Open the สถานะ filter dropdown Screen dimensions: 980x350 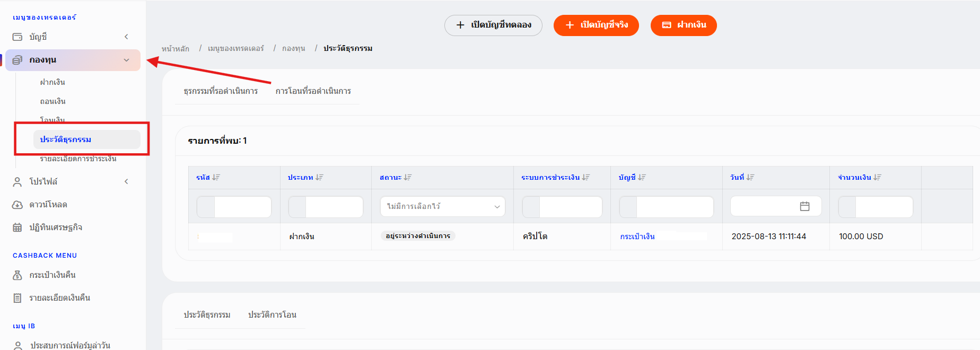tap(442, 206)
